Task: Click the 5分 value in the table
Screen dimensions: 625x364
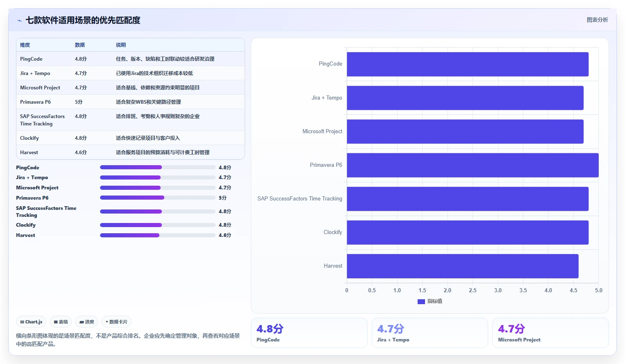Action: (79, 102)
